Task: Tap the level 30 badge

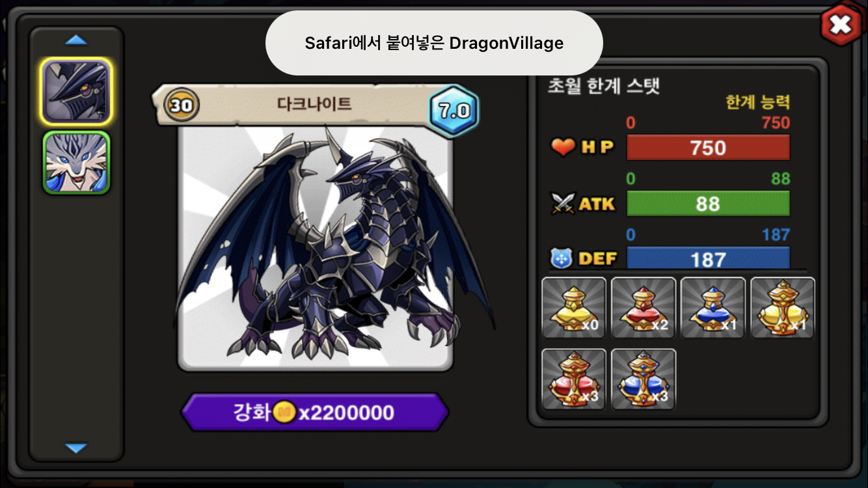Action: (182, 104)
